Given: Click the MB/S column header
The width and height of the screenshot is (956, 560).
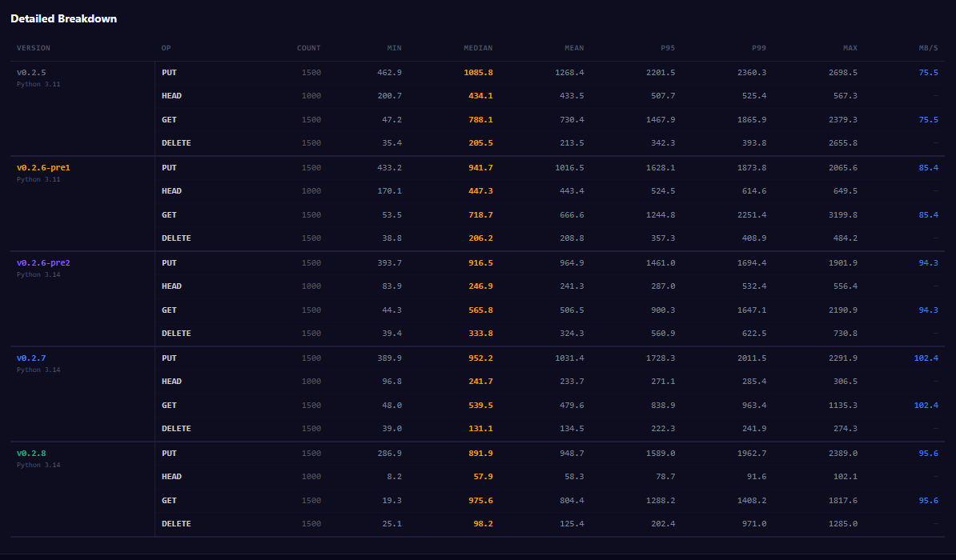Looking at the screenshot, I should (x=928, y=48).
